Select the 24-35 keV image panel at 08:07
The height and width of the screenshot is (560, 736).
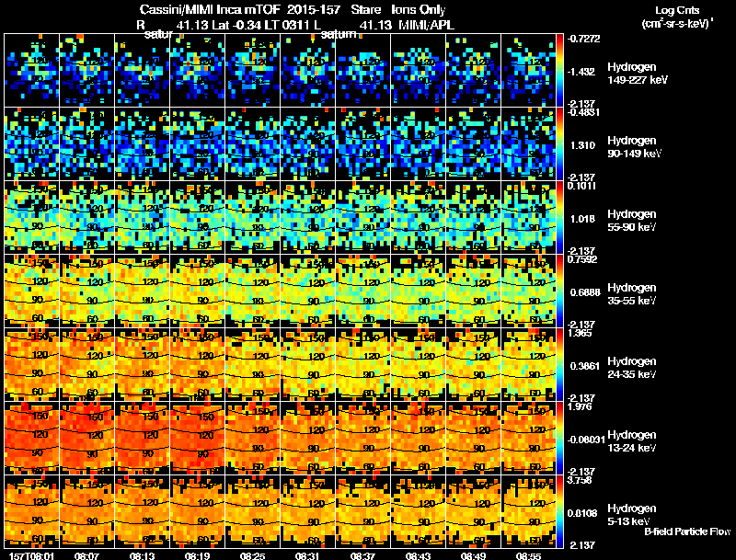tap(86, 365)
